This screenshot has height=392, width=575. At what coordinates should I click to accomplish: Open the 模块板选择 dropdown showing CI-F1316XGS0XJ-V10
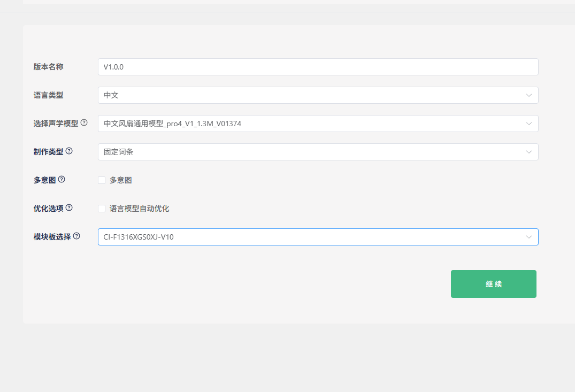pos(310,237)
